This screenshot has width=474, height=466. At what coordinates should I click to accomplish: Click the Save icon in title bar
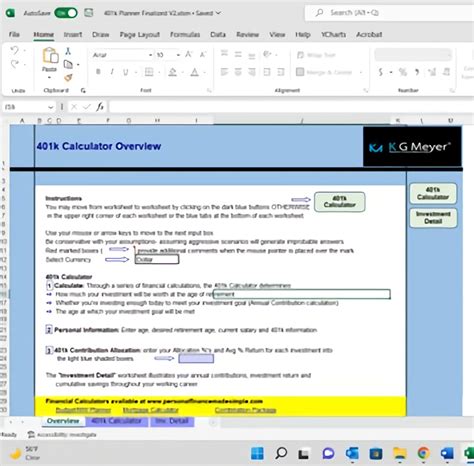pos(88,13)
